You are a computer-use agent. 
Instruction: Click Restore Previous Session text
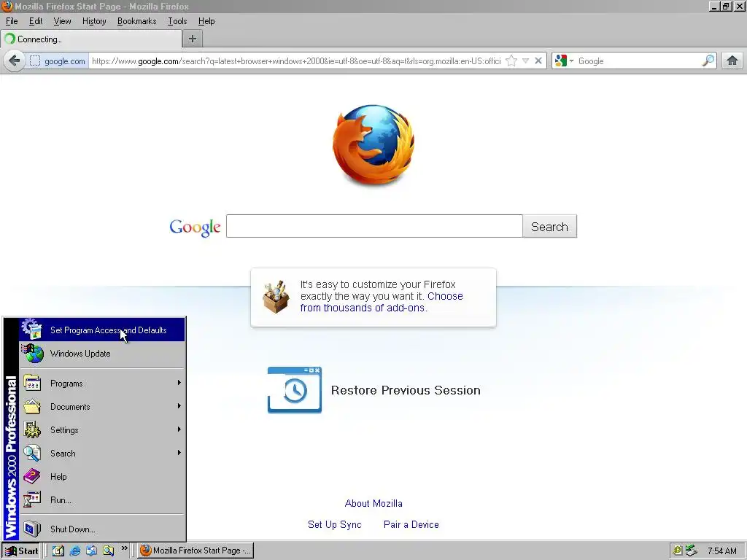(406, 390)
